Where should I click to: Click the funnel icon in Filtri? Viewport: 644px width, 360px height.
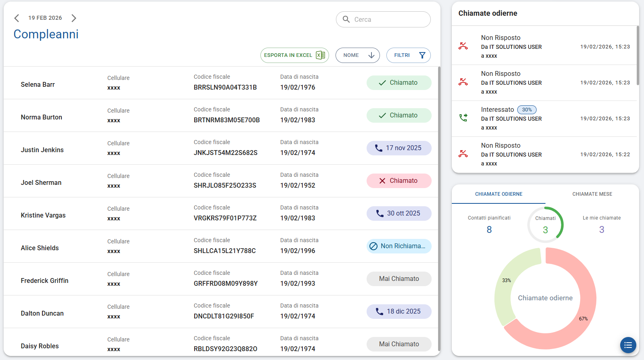[x=422, y=55]
